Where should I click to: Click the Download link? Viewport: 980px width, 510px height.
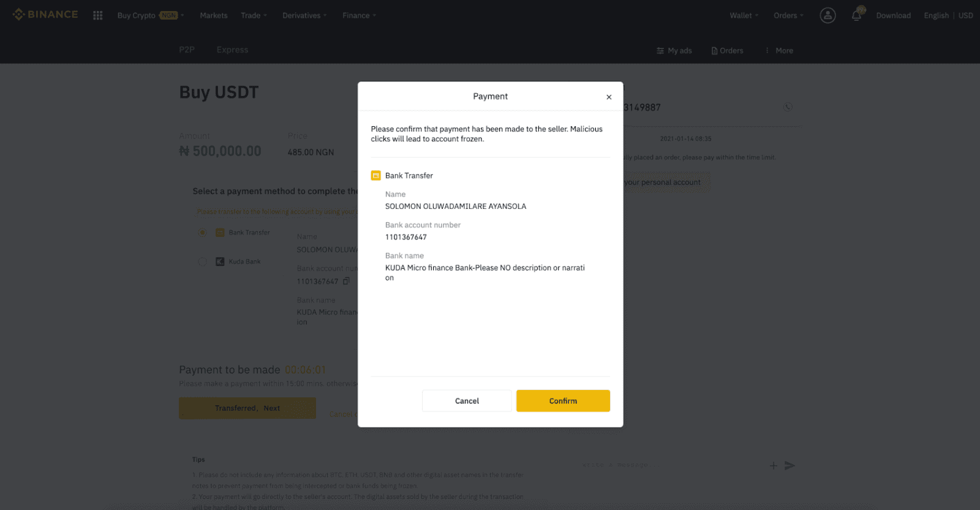tap(893, 15)
